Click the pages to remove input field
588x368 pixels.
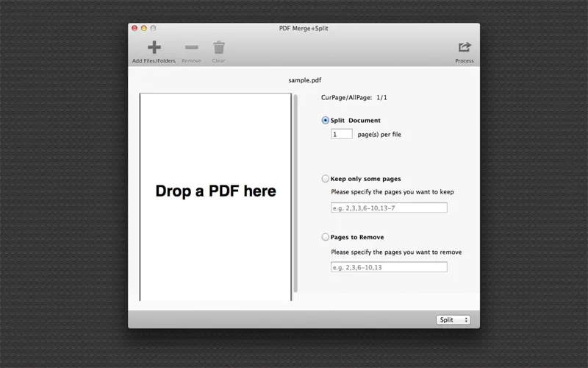[389, 267]
